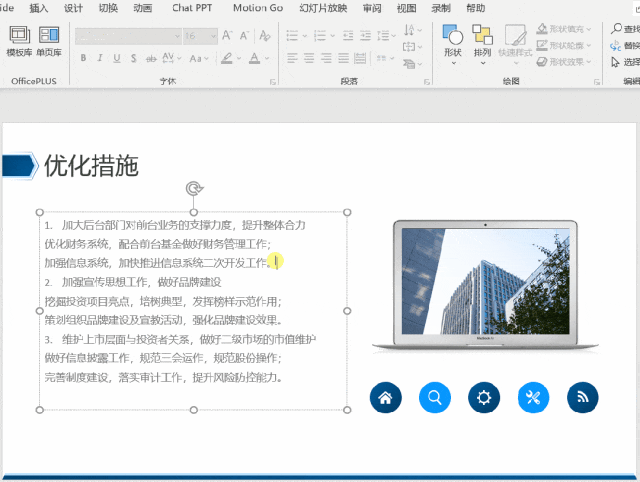The image size is (640, 482).
Task: Switch to the 插入 tab
Action: [39, 8]
